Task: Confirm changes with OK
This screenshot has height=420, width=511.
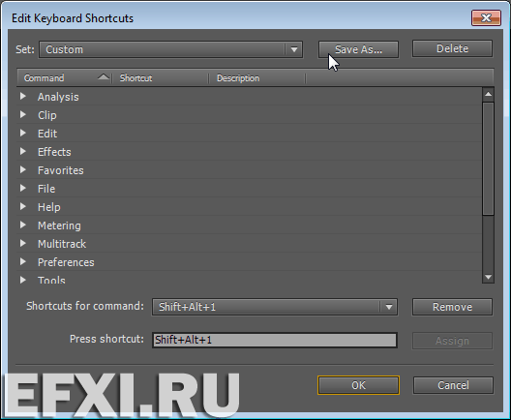Action: [358, 385]
